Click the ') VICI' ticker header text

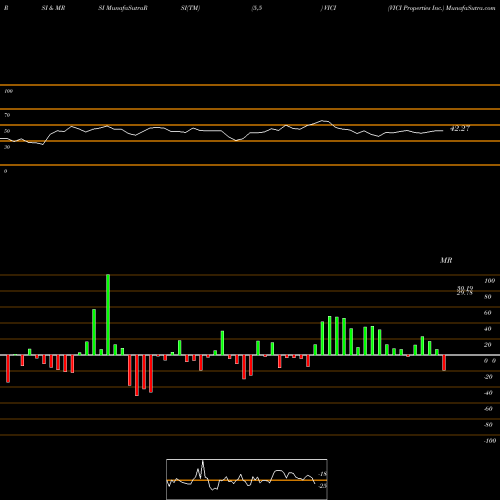pos(328,8)
